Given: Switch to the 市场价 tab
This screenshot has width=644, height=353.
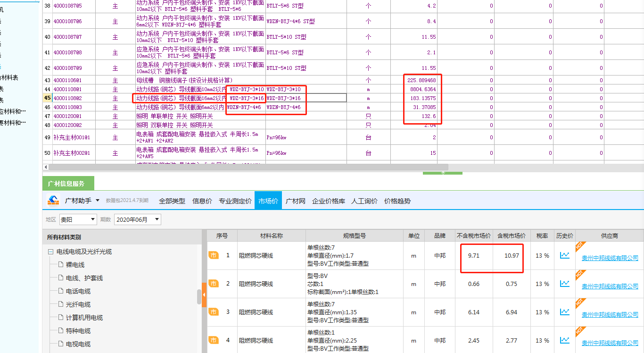Looking at the screenshot, I should click(268, 201).
